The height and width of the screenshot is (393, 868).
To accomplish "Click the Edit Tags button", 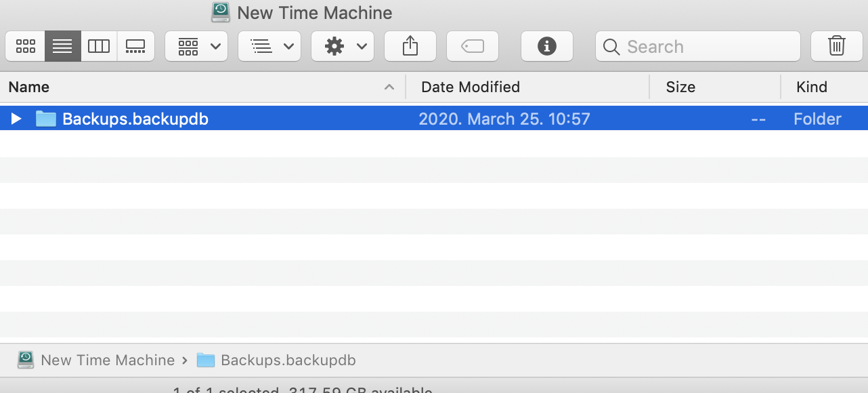I will pos(473,46).
